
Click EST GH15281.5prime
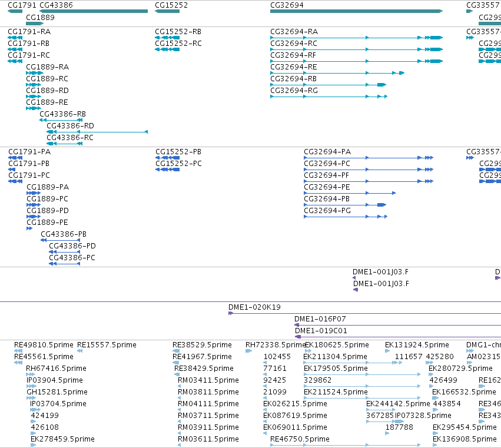coord(57,393)
